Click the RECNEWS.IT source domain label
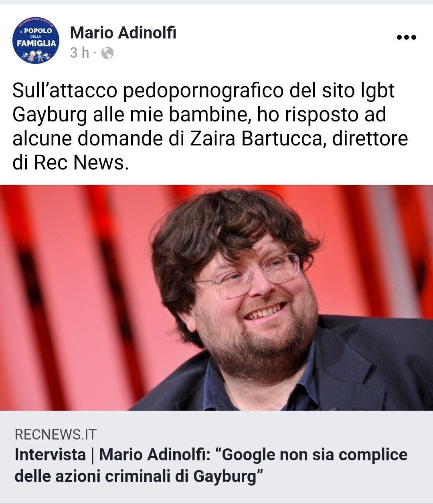 pos(55,434)
